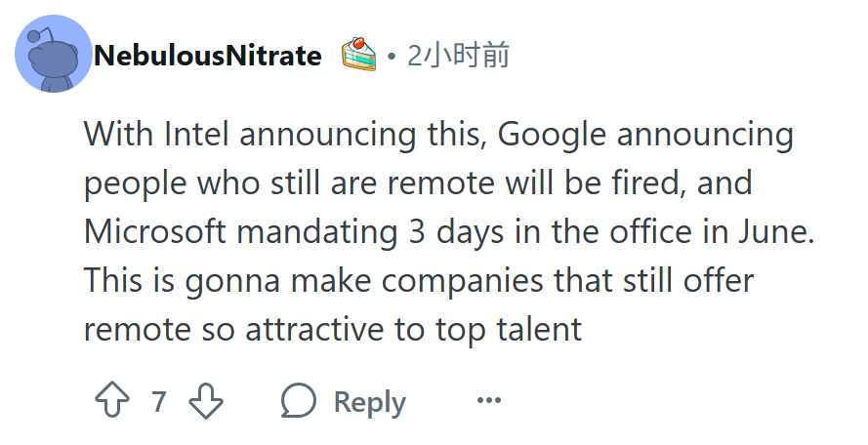Click the text line starting This is gonna
The width and height of the screenshot is (868, 445).
point(419,281)
